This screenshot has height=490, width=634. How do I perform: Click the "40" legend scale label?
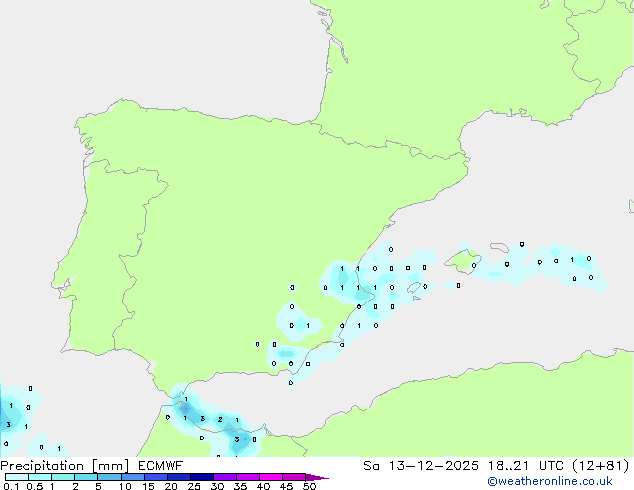264,486
